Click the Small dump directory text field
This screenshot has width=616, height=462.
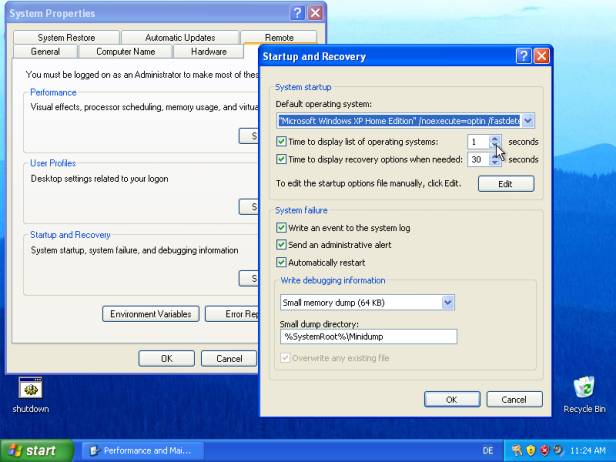368,337
